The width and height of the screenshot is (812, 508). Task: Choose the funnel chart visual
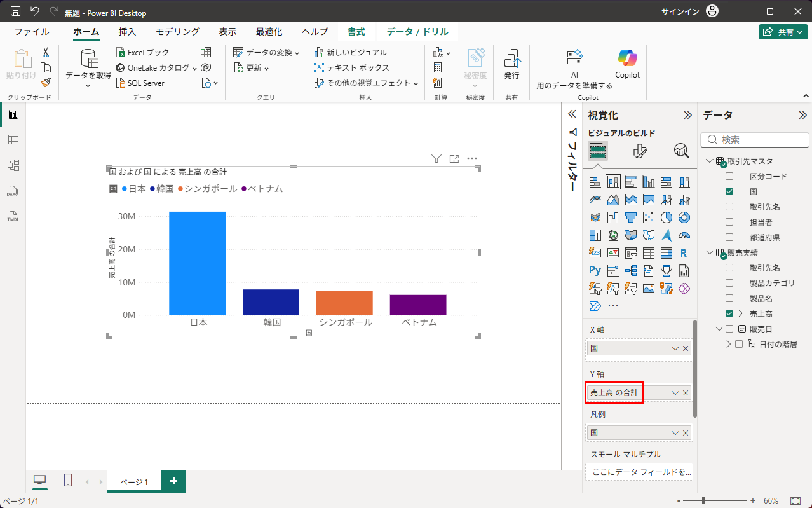pyautogui.click(x=631, y=217)
